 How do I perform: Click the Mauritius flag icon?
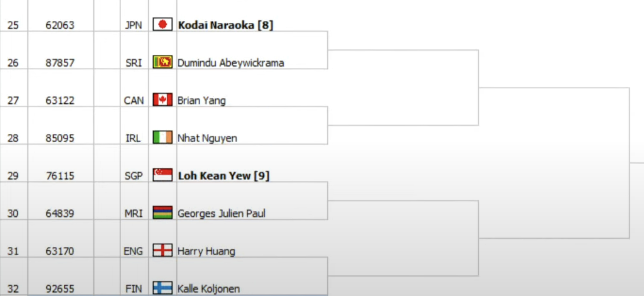pyautogui.click(x=162, y=212)
